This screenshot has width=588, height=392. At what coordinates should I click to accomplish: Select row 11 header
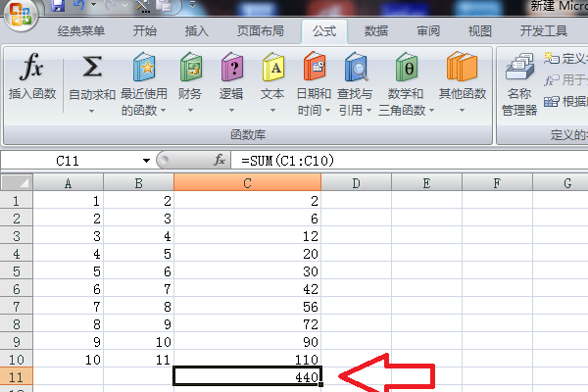point(16,377)
